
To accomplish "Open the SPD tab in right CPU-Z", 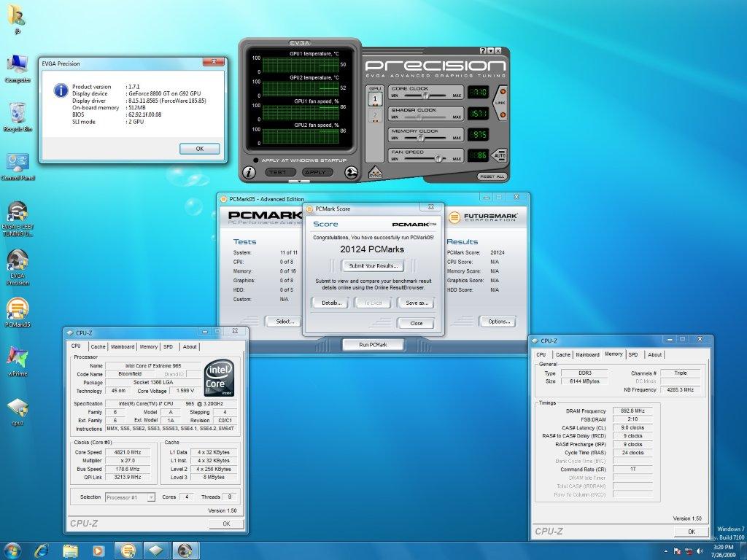I will [x=632, y=355].
